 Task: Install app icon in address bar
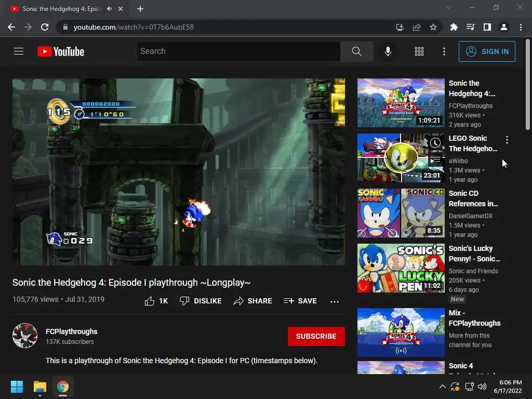pyautogui.click(x=400, y=27)
